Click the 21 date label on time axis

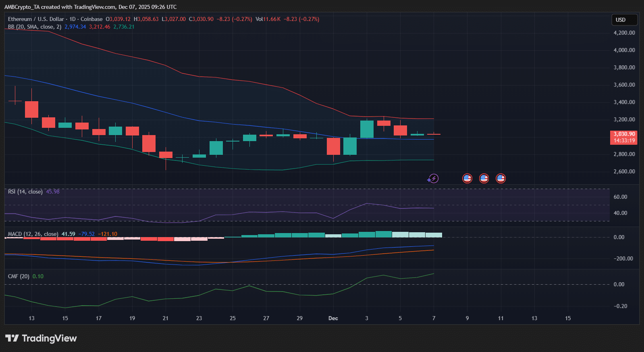point(166,318)
